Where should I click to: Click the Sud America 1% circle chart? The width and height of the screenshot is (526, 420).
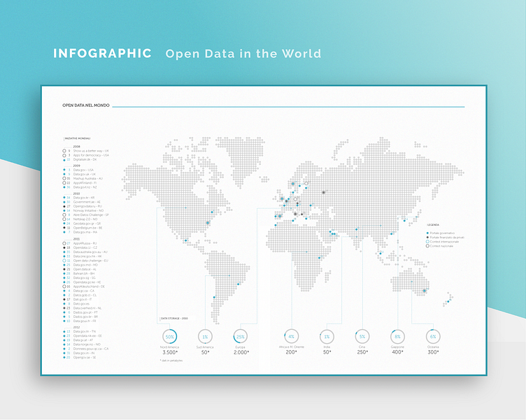click(205, 336)
